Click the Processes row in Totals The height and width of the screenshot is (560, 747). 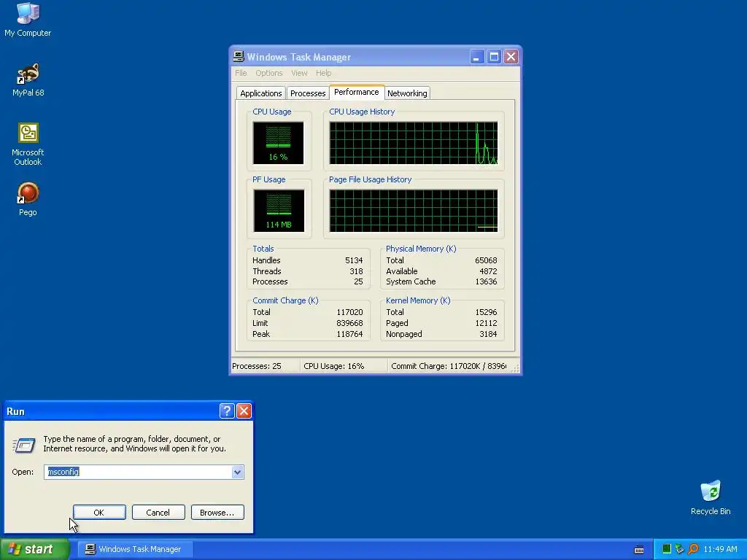(x=307, y=282)
